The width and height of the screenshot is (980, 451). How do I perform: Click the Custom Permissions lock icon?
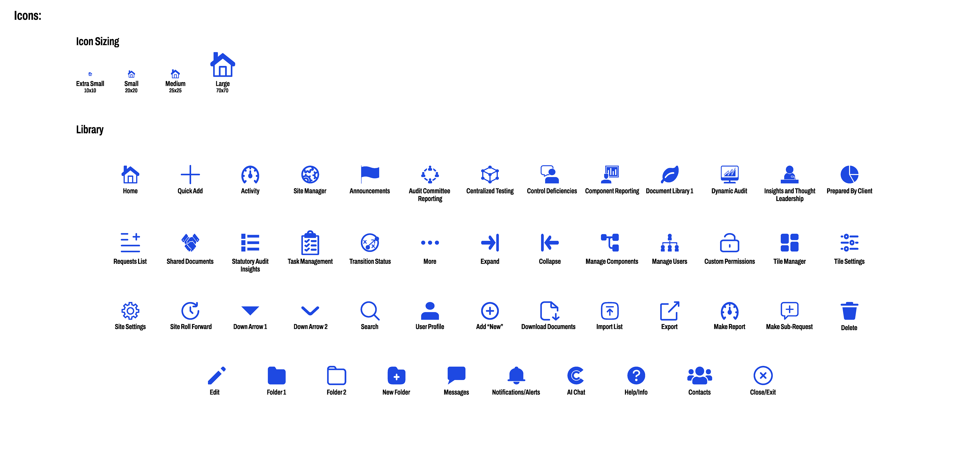730,243
